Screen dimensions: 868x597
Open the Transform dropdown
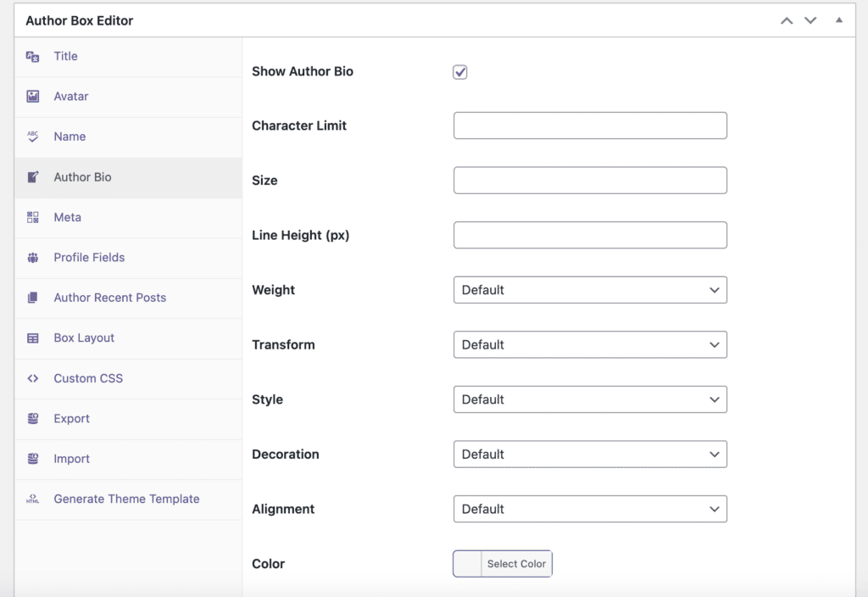coord(590,344)
